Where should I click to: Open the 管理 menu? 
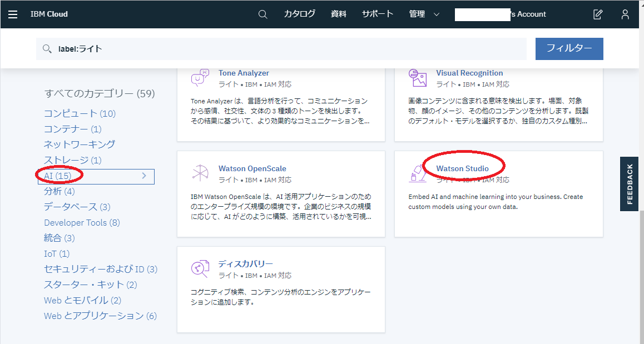pyautogui.click(x=417, y=14)
